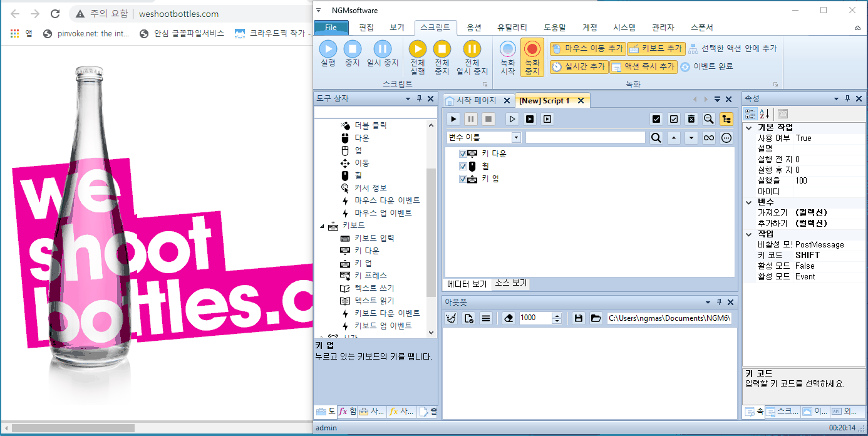Uncheck the 휠 action checkbox

[x=463, y=167]
